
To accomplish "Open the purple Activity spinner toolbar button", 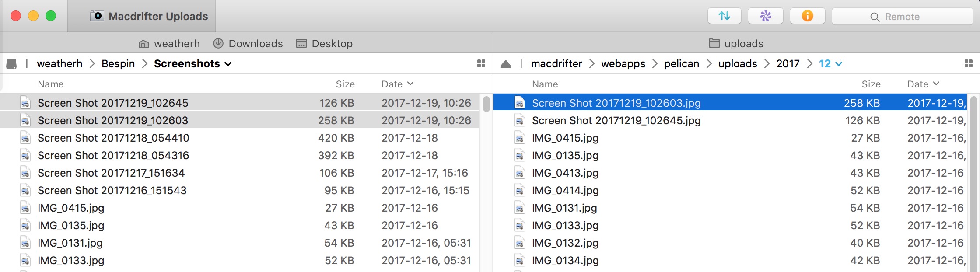I will point(765,16).
